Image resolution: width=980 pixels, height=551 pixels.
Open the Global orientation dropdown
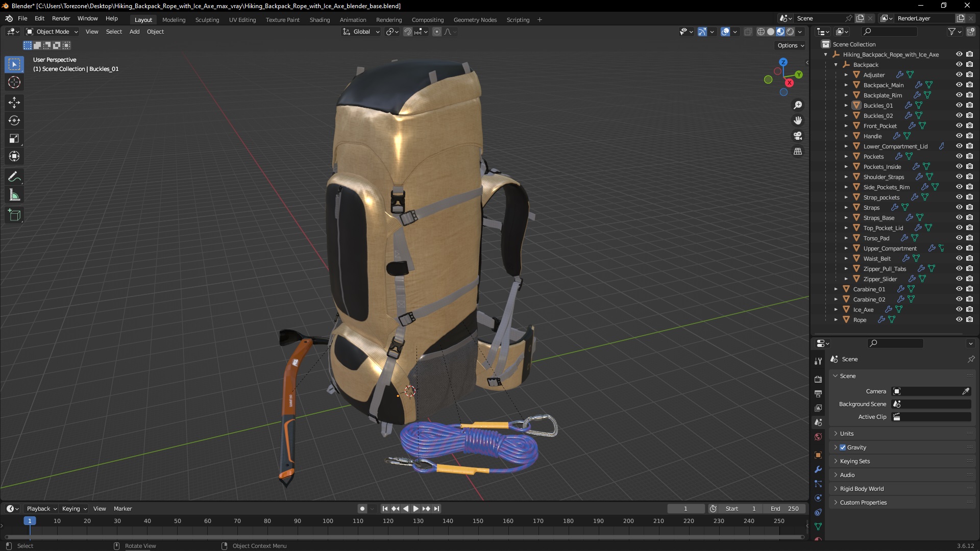(x=361, y=32)
